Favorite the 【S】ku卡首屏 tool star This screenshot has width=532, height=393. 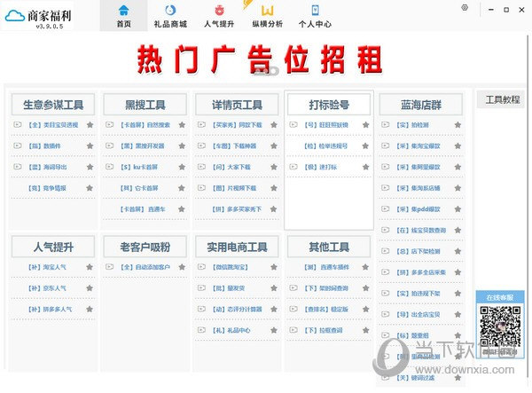tap(182, 167)
